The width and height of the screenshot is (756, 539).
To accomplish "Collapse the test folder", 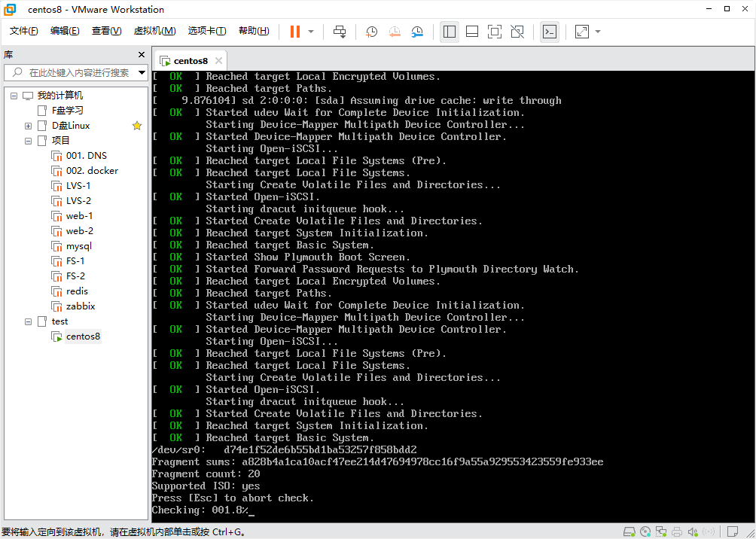I will point(28,321).
